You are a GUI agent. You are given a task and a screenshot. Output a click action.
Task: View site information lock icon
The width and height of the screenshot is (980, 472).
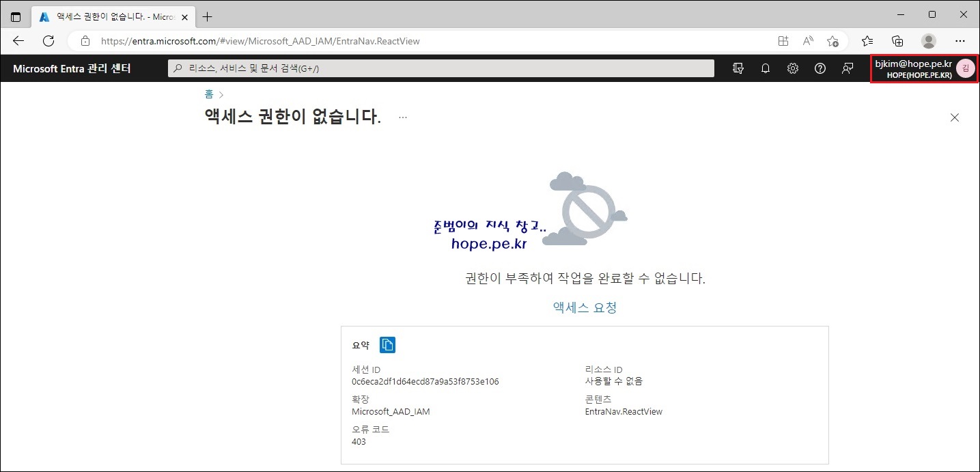tap(85, 41)
